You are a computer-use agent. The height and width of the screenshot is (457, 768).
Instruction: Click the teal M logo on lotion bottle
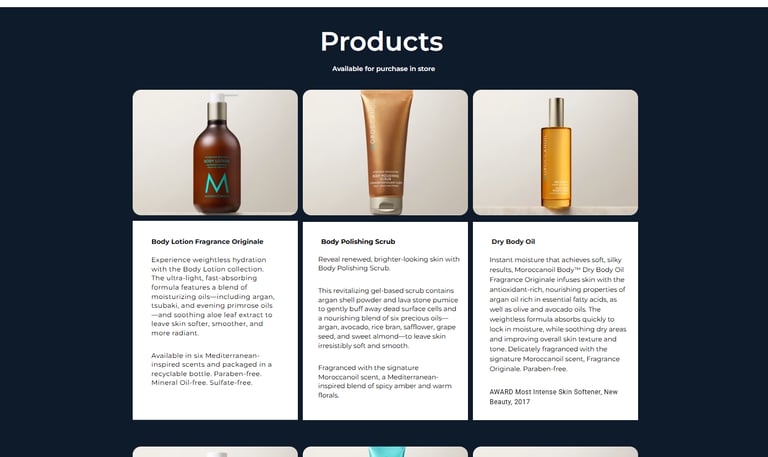[x=217, y=183]
